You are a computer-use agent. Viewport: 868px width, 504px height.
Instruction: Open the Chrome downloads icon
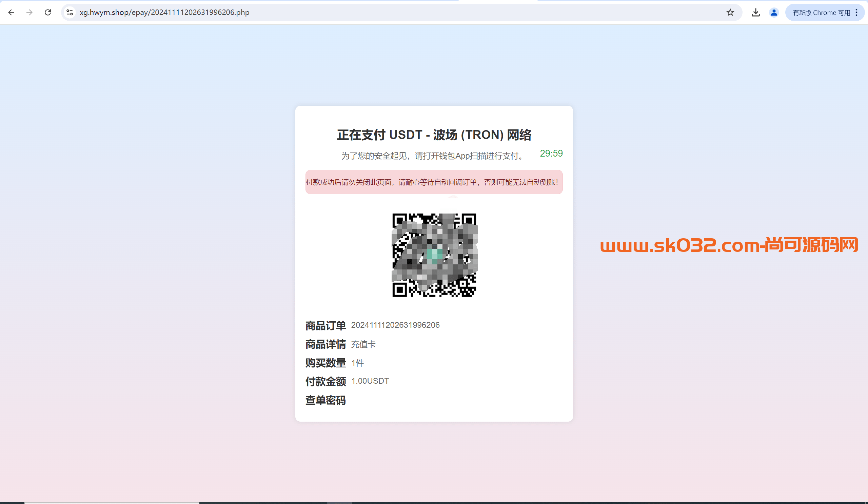tap(755, 13)
